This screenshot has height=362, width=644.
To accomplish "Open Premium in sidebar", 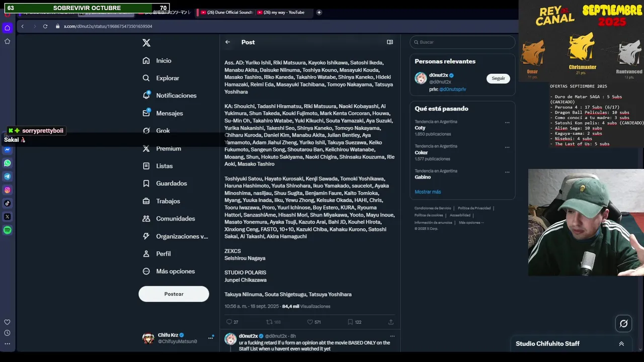I will click(x=162, y=148).
